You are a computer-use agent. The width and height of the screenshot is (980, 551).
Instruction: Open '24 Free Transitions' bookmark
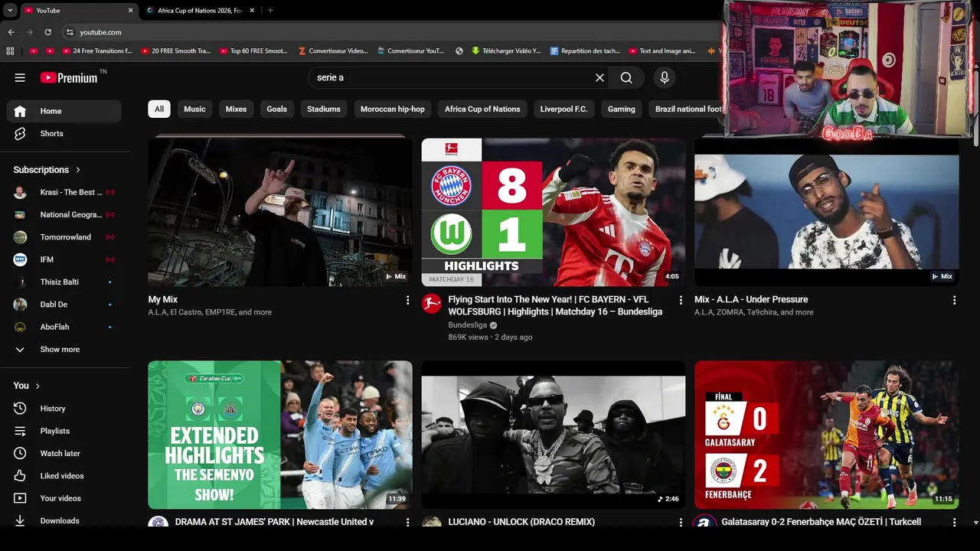(96, 51)
